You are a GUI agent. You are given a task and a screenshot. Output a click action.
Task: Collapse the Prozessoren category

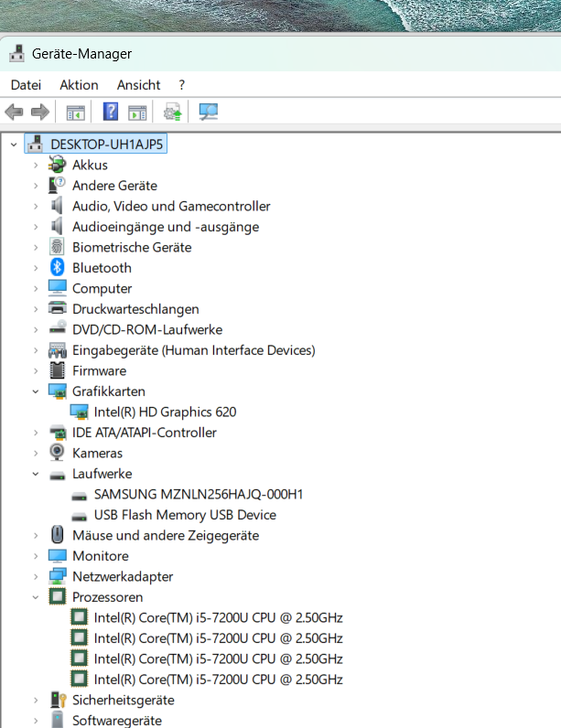tap(36, 597)
